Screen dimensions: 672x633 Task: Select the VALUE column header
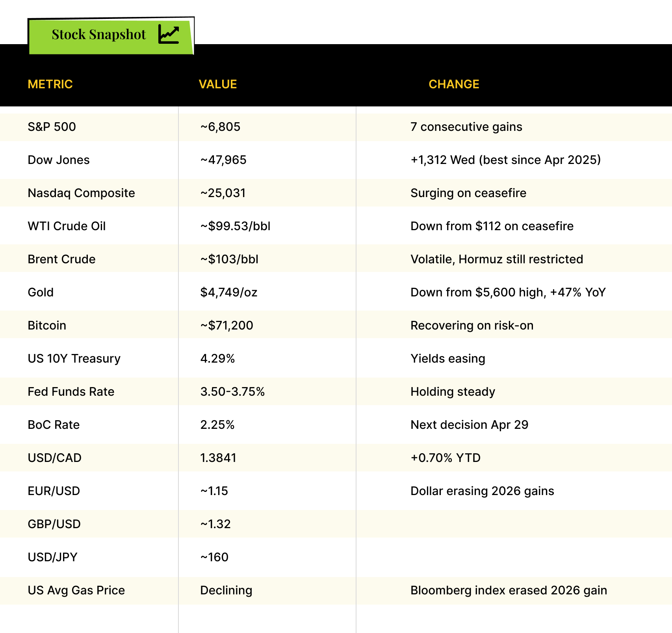[x=218, y=84]
